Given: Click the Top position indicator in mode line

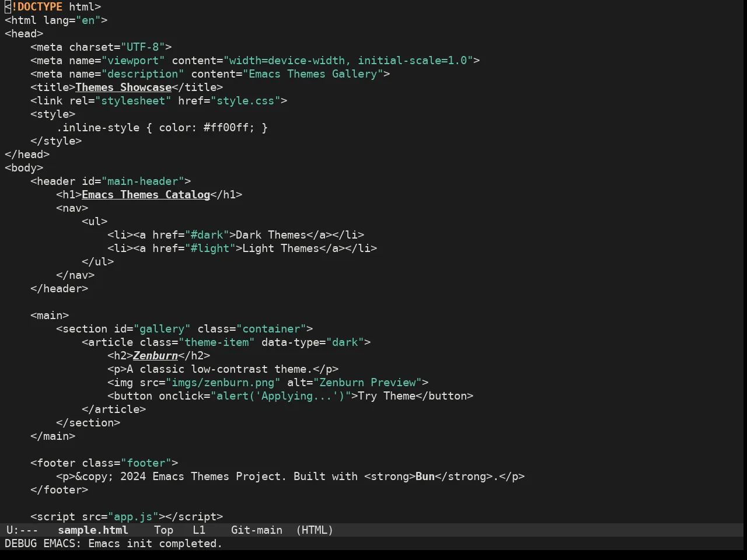Looking at the screenshot, I should 163,530.
